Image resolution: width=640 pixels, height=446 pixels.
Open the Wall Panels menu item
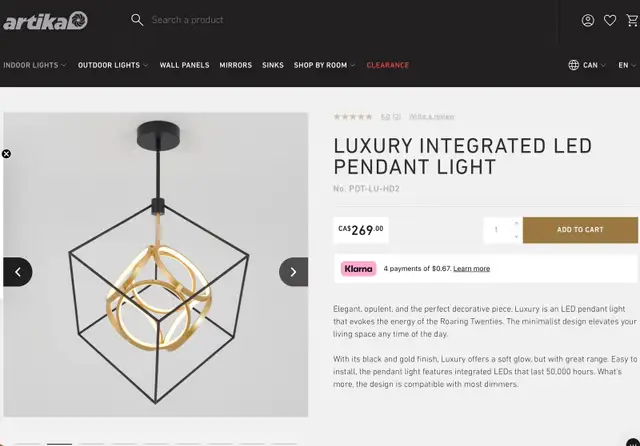184,65
